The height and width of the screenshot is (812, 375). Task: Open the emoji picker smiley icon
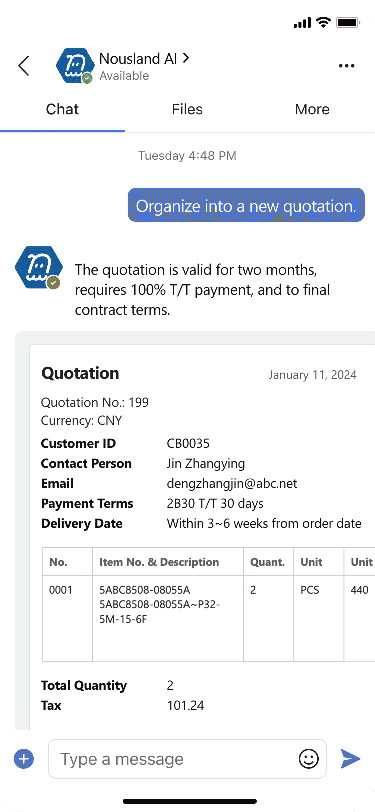click(x=309, y=759)
